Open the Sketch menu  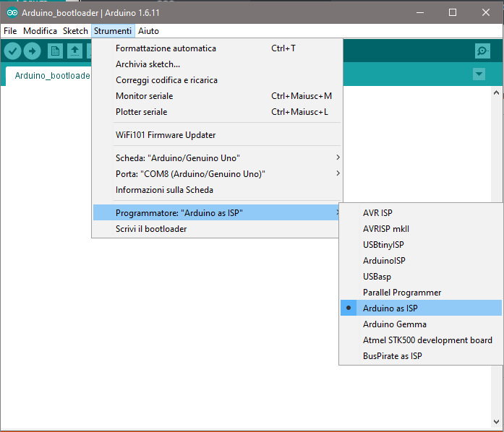pos(75,31)
